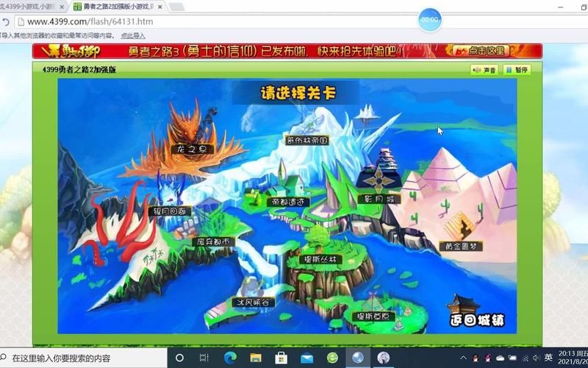
Task: Click the 点击这里 banner button
Action: pyautogui.click(x=482, y=51)
